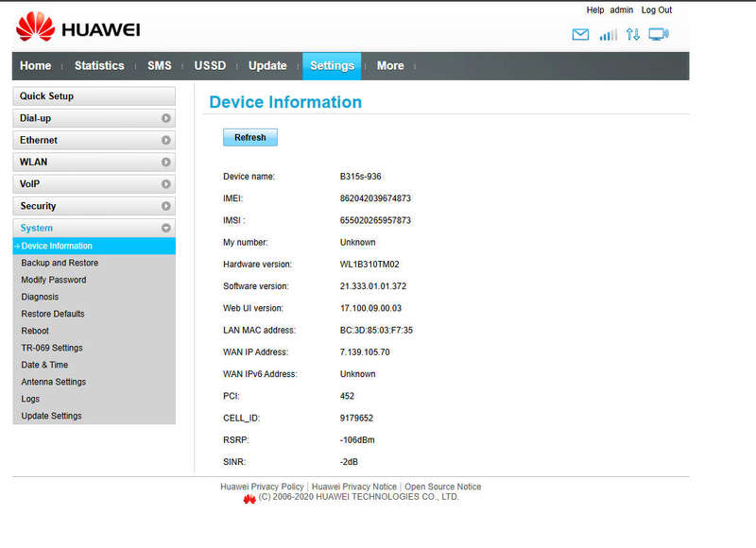The height and width of the screenshot is (548, 756).
Task: Click the signal strength bars icon
Action: [608, 34]
